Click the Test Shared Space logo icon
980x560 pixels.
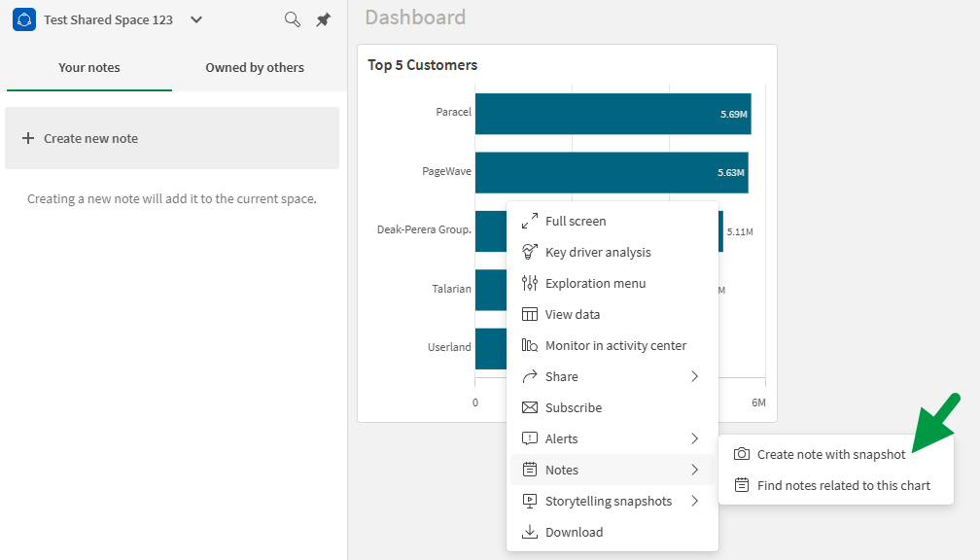(24, 19)
